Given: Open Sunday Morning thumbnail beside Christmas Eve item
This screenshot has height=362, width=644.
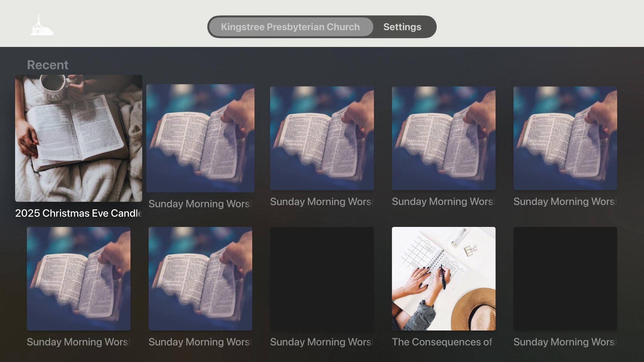Looking at the screenshot, I should click(200, 138).
